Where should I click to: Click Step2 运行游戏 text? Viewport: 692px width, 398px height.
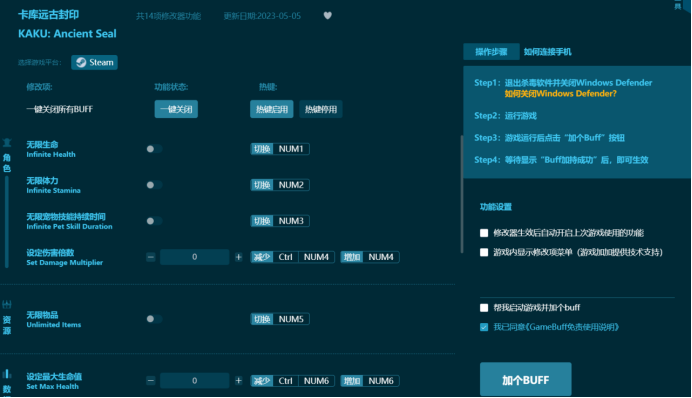tap(505, 116)
